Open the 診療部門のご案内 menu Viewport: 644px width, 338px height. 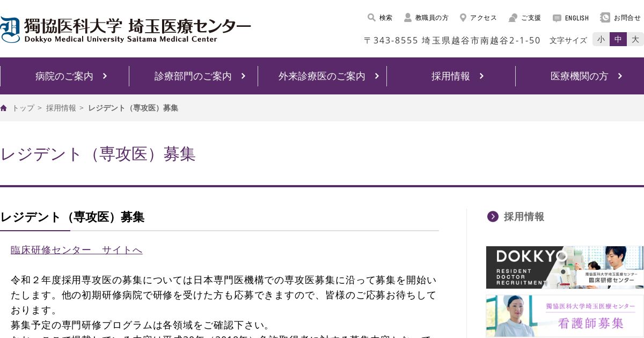(x=193, y=76)
